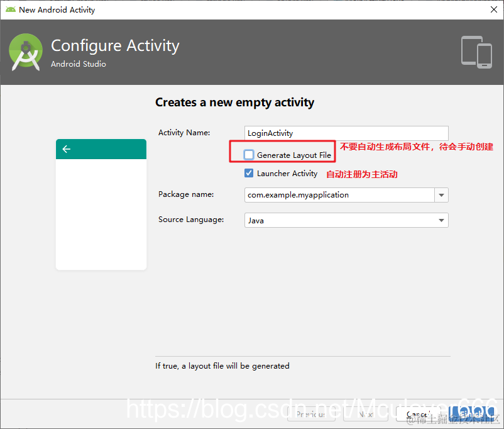The width and height of the screenshot is (504, 429).
Task: Uncheck the Launcher Activity checkbox
Action: [249, 173]
